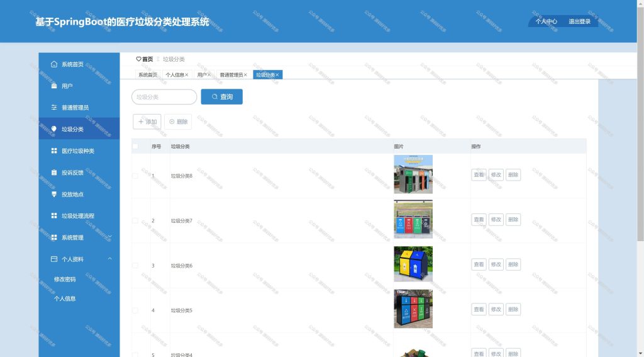This screenshot has width=644, height=357.
Task: Click the heart icon next to 首页 breadcrumb
Action: 138,59
